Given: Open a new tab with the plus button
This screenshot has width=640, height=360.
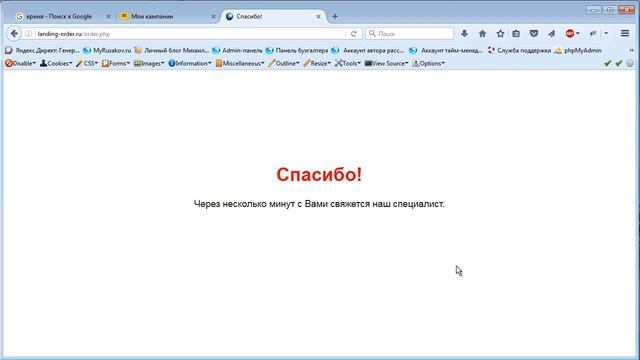Looking at the screenshot, I should pyautogui.click(x=335, y=16).
